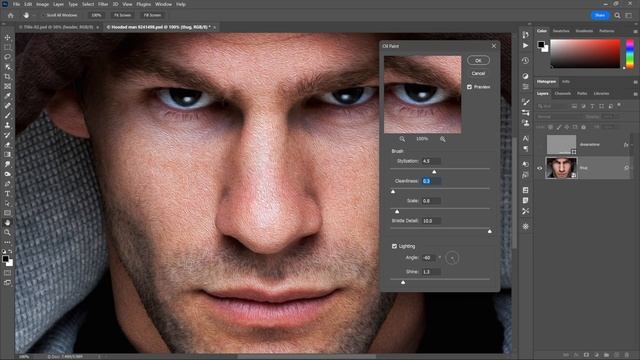The image size is (640, 360).
Task: Open the Actions play icon panel
Action: click(x=525, y=45)
